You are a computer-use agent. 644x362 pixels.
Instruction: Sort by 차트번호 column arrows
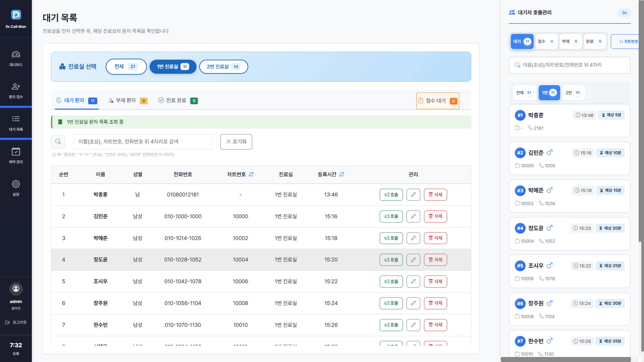(x=251, y=174)
